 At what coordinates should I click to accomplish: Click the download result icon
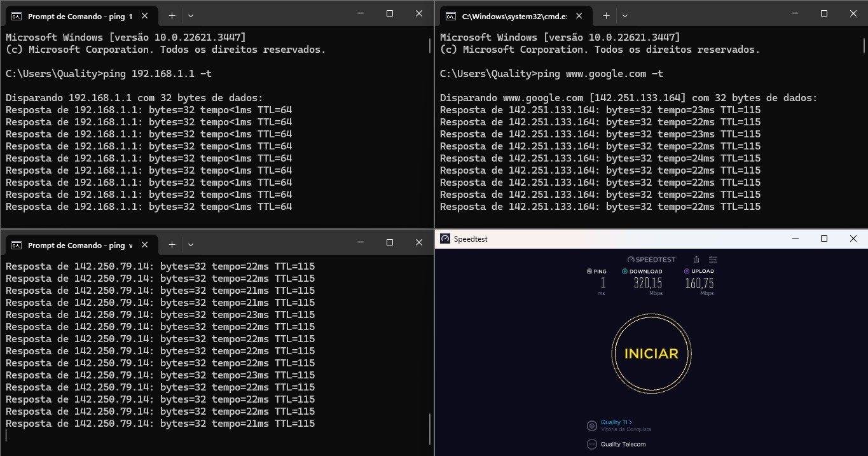[625, 272]
